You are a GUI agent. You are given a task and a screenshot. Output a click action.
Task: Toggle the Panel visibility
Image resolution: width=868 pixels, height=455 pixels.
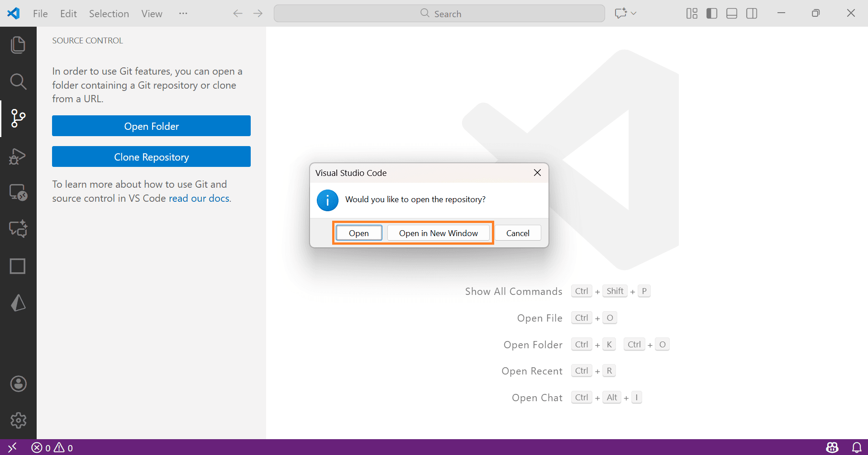click(731, 13)
